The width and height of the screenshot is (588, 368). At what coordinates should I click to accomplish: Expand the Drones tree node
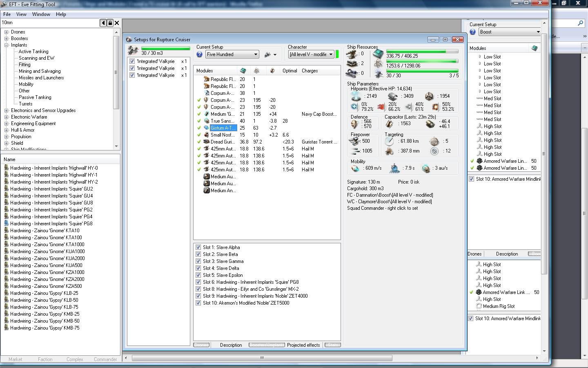[6, 32]
